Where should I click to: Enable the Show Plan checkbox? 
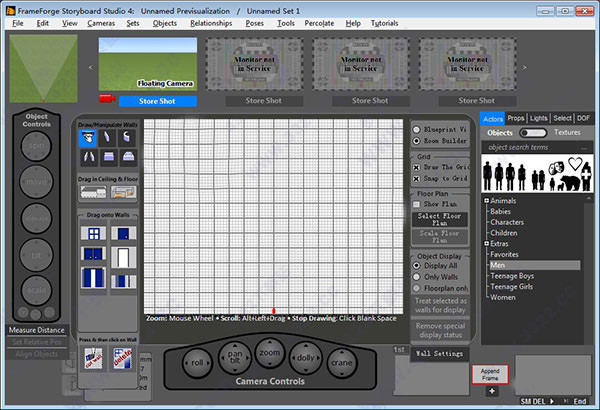click(x=416, y=204)
